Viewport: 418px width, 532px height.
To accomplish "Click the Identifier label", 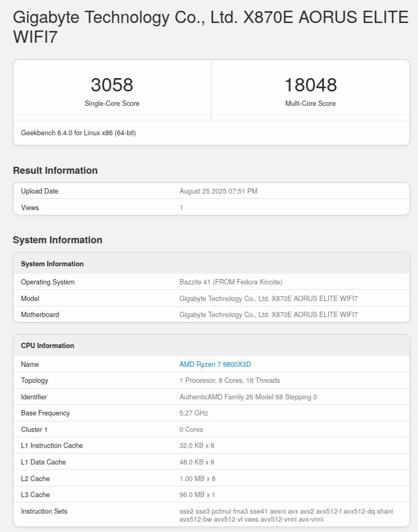I will click(x=34, y=397).
